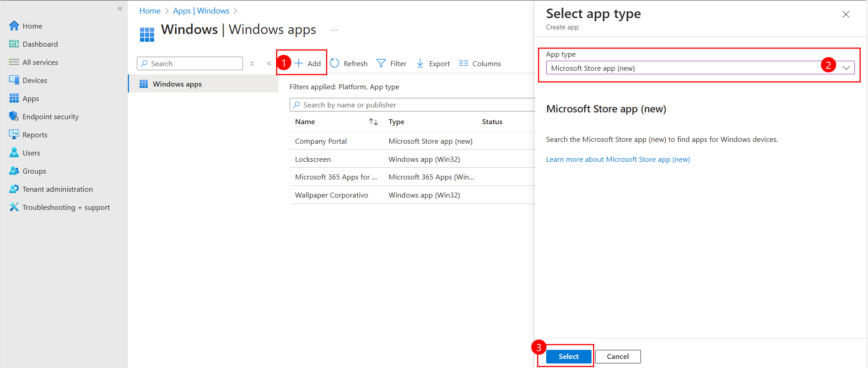The height and width of the screenshot is (368, 868).
Task: Collapse the left navigation sidebar
Action: pos(120,9)
